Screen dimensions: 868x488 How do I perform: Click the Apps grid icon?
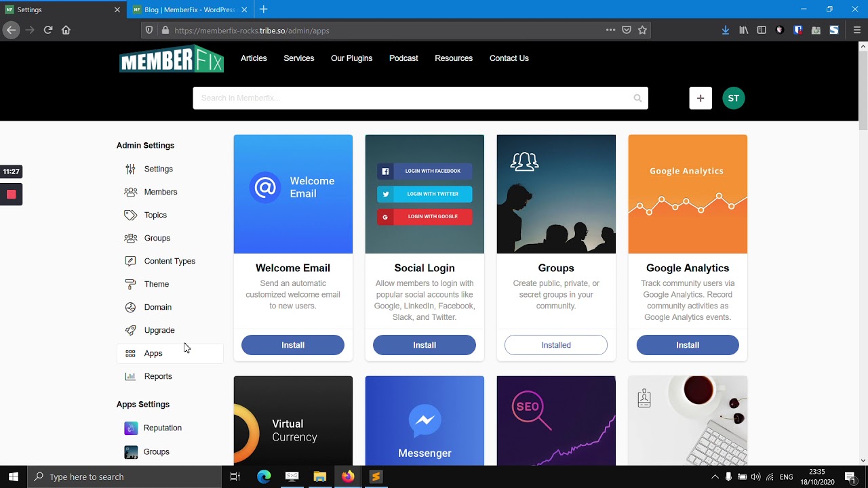(130, 353)
